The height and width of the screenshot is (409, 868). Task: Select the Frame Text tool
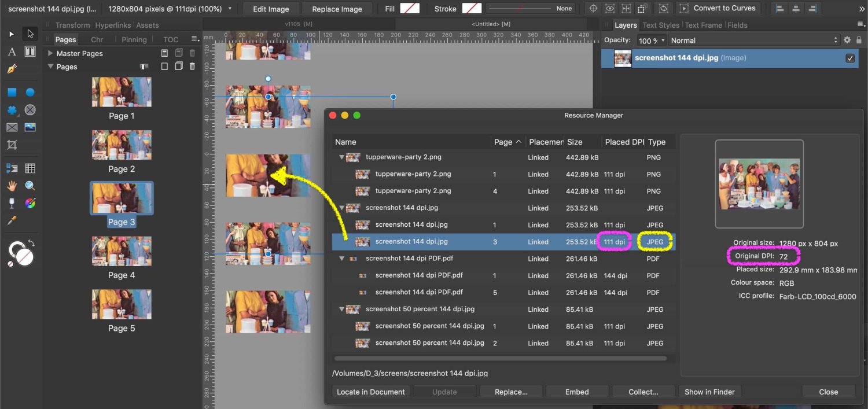point(30,51)
